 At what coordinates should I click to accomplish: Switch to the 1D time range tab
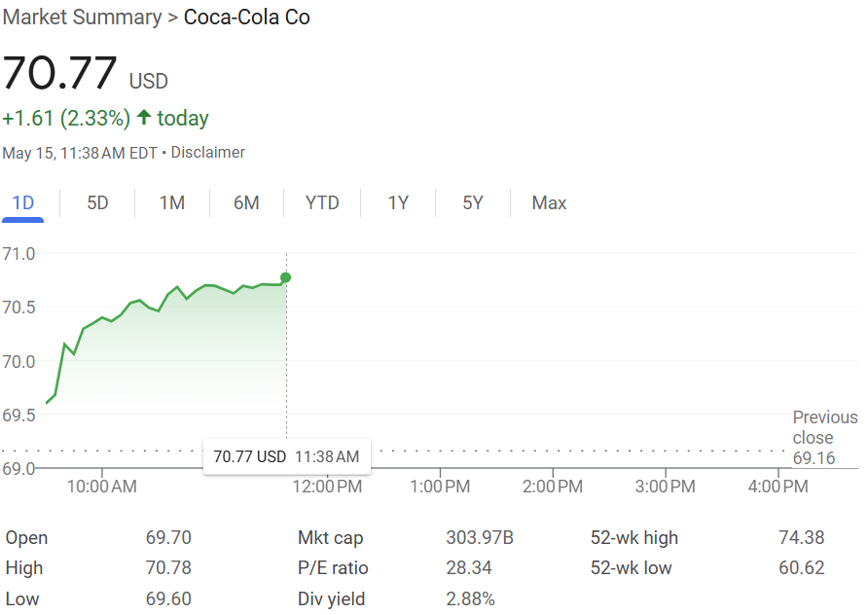coord(22,203)
